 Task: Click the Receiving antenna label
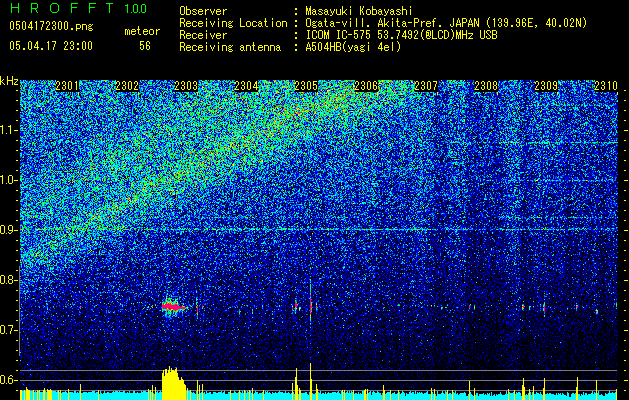pyautogui.click(x=230, y=47)
